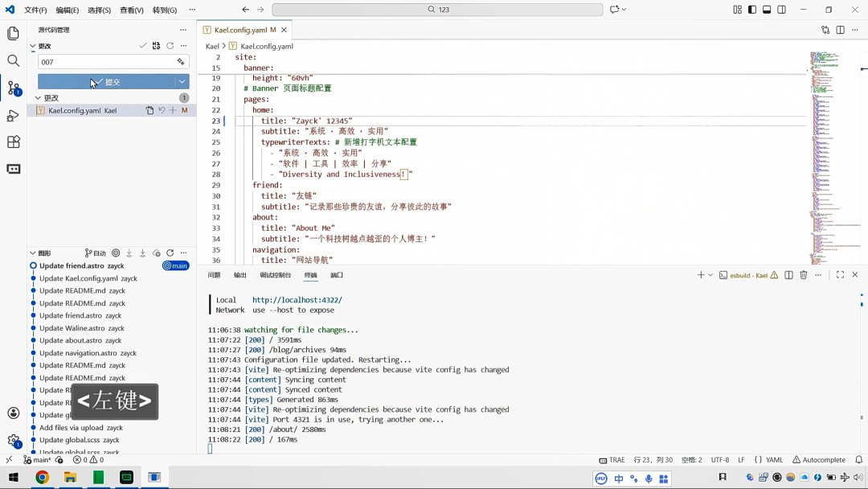This screenshot has height=489, width=868.
Task: Switch to the 输出 output panel tab
Action: point(240,275)
